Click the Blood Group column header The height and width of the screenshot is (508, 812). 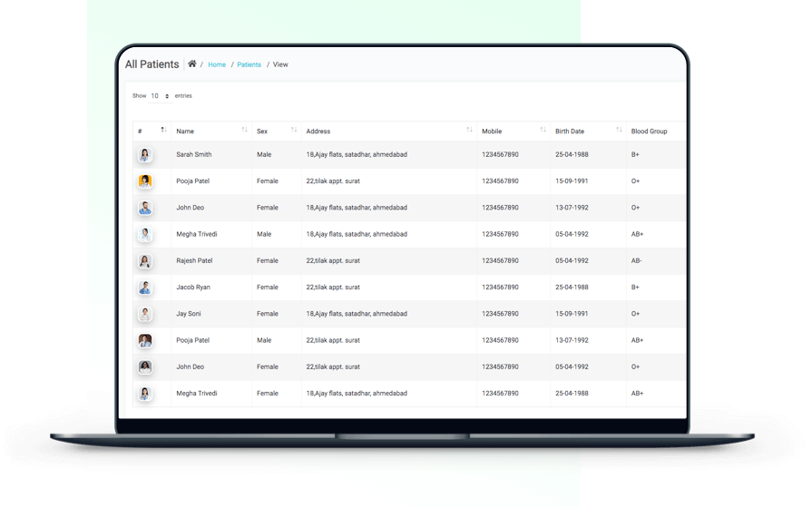click(649, 132)
